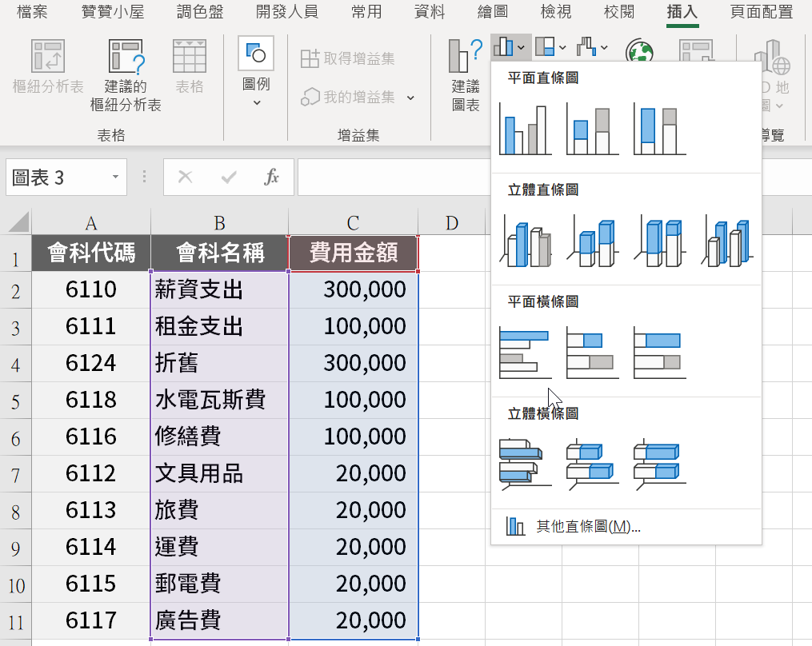Insert a 2D 100% stacked bar chart

tap(660, 353)
